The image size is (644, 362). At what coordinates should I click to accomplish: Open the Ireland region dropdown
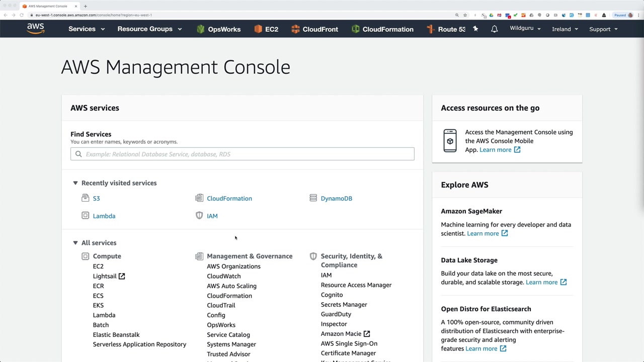(x=565, y=29)
